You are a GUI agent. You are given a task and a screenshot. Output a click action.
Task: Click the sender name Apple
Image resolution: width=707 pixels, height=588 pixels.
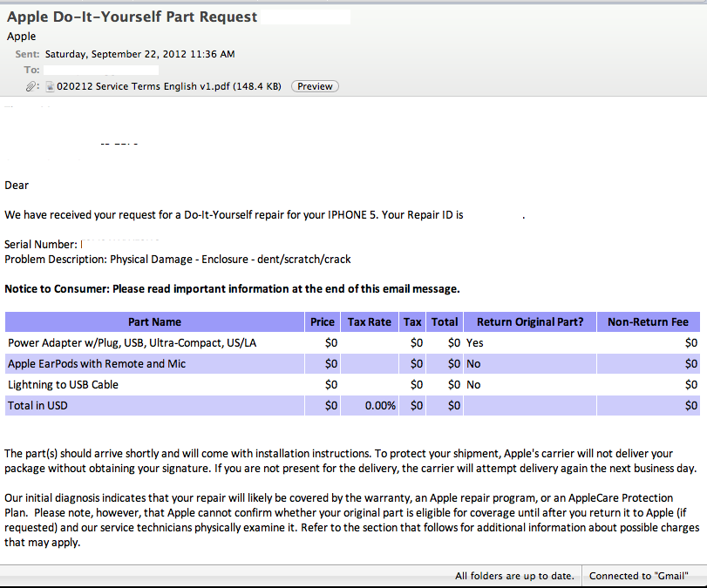[21, 36]
